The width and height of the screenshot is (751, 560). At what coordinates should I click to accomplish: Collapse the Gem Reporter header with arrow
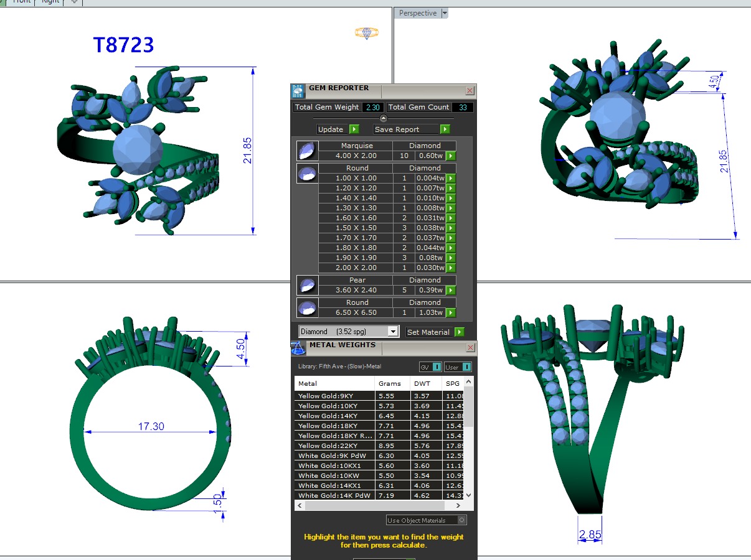tap(384, 118)
